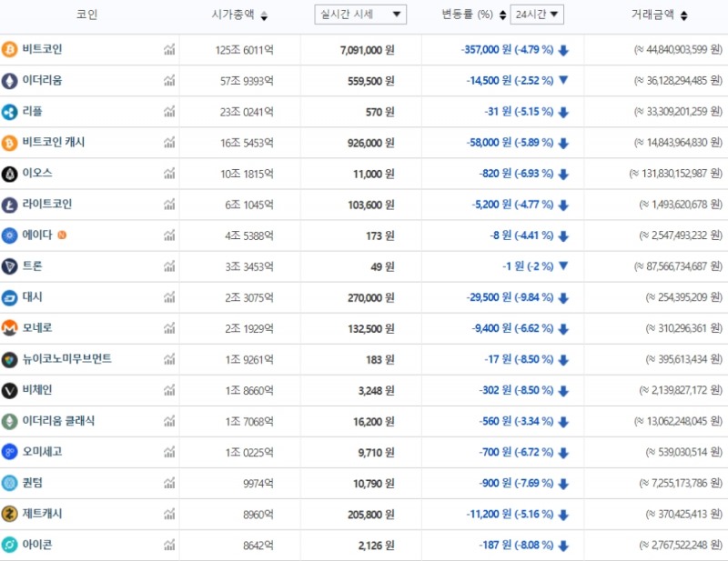The image size is (728, 561).
Task: Expand the 시가총액 sort arrows
Action: pos(264,15)
